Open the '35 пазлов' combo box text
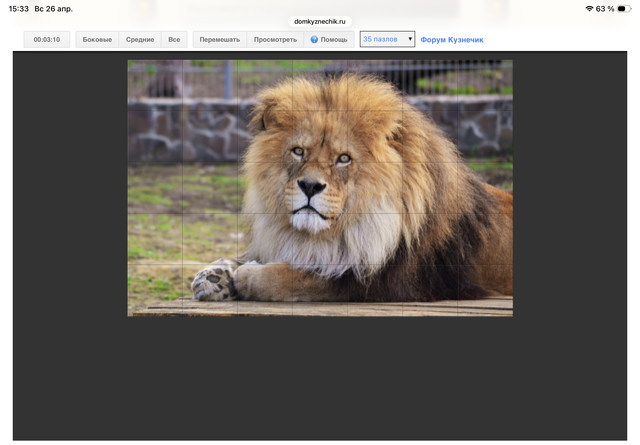This screenshot has width=640, height=445. 381,39
